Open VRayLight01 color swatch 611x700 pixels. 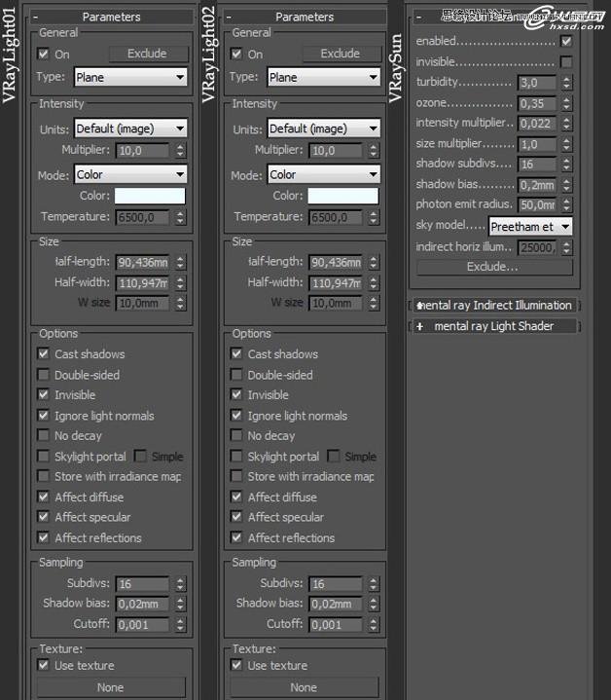(x=150, y=196)
